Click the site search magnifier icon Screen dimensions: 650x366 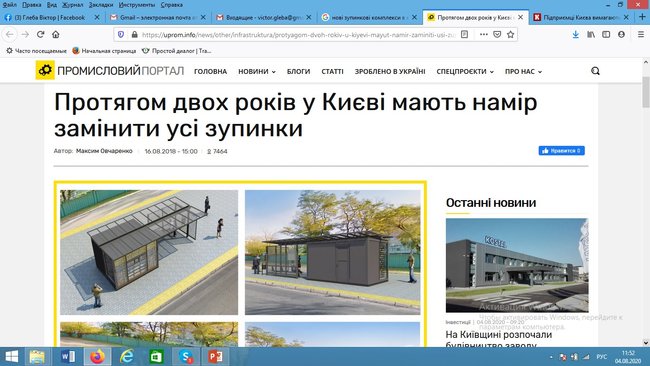(x=595, y=71)
